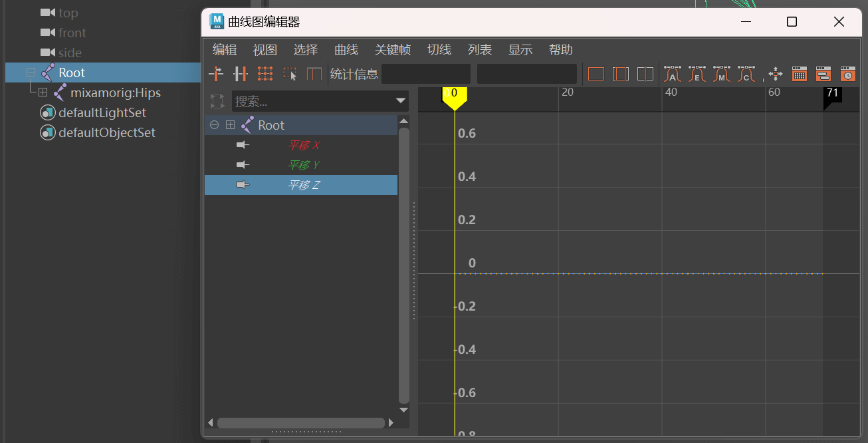
Task: Open the Time Editor icon
Action: point(847,74)
